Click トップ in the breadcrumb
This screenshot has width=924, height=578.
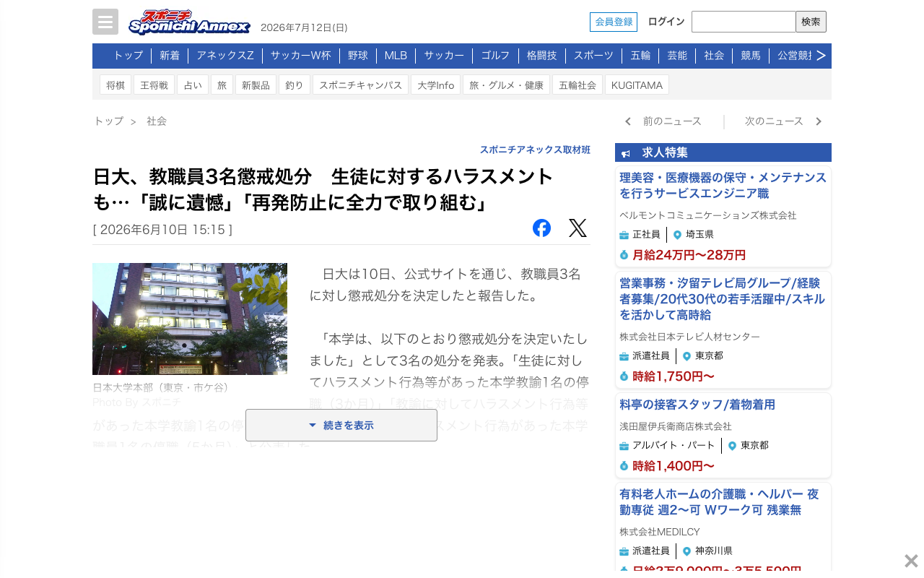(x=108, y=121)
